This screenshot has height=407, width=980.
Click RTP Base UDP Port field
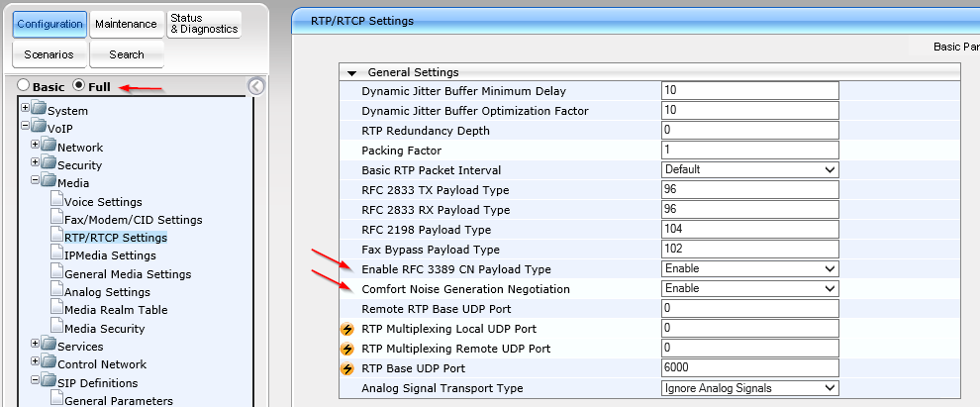coord(750,368)
